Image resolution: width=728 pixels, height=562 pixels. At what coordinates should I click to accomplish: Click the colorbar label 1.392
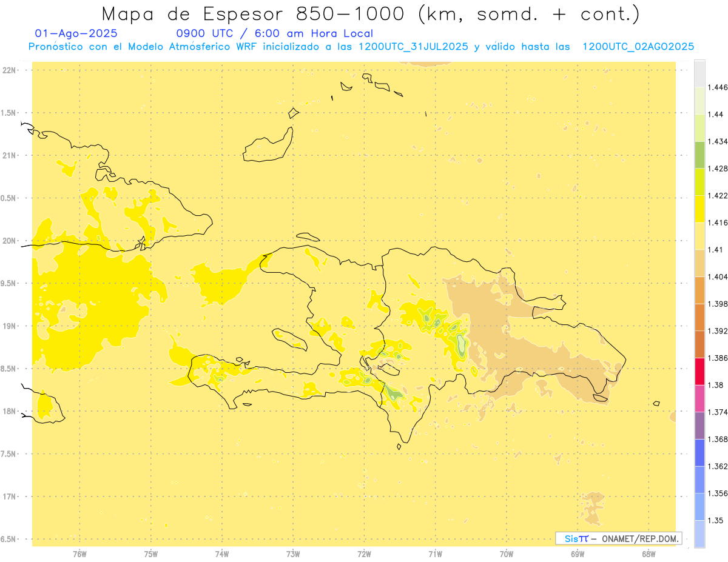[718, 331]
